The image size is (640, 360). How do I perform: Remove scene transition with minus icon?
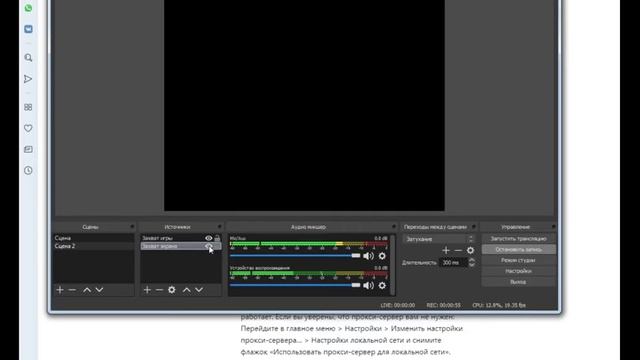(x=458, y=250)
